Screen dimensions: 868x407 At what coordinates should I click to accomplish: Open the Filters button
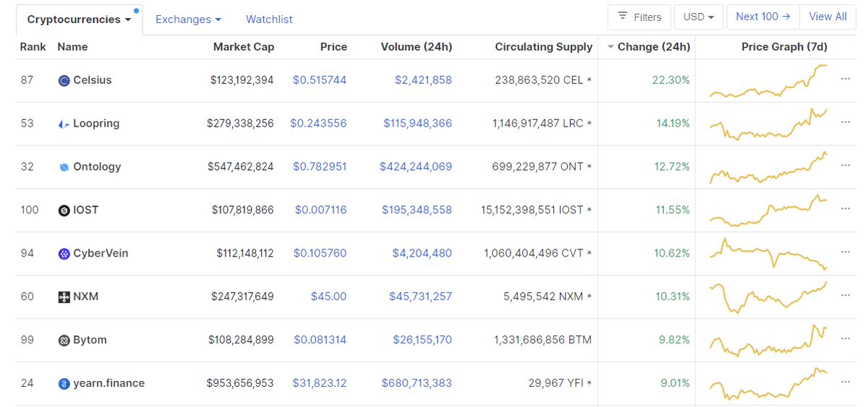639,17
